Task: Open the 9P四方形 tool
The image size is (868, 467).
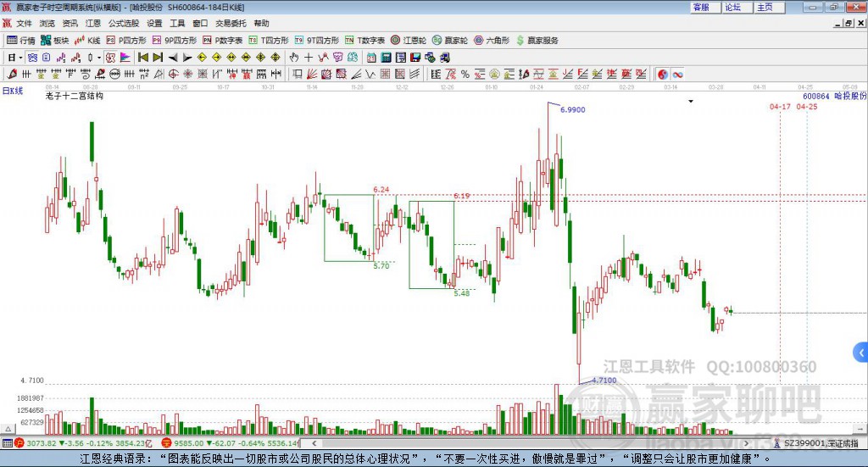Action: pyautogui.click(x=175, y=41)
